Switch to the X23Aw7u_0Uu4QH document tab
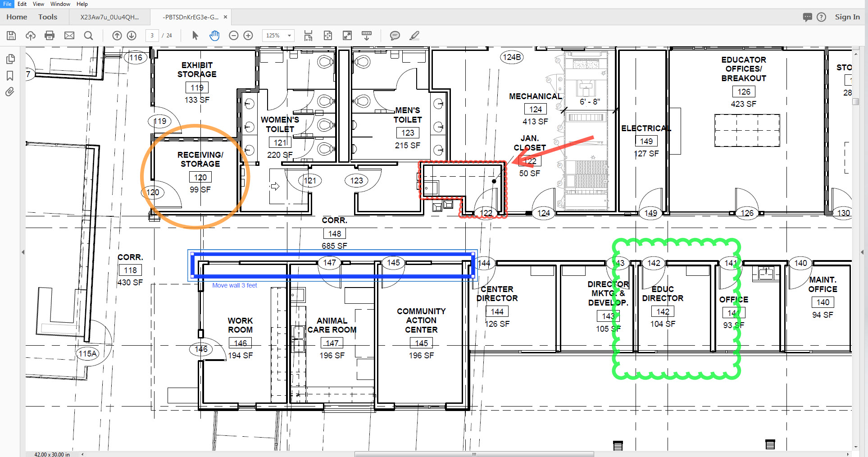Viewport: 868px width, 457px height. (109, 17)
